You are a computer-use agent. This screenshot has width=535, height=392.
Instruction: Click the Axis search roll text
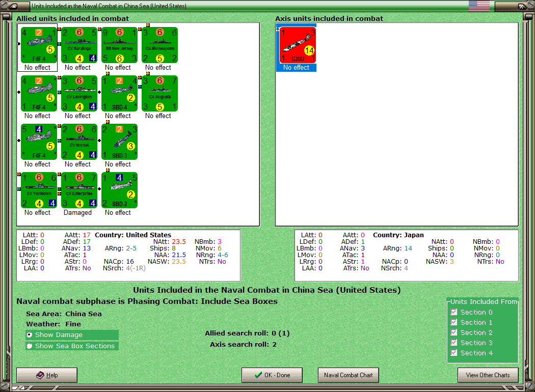243,345
